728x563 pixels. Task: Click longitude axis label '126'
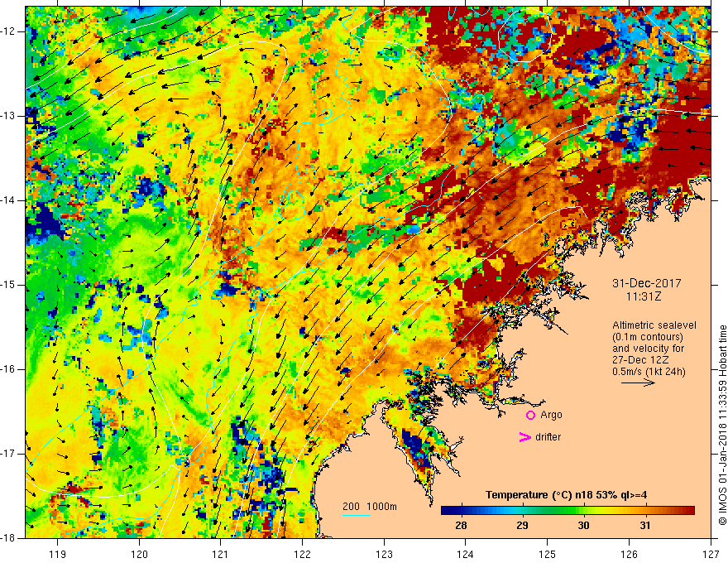tap(629, 554)
